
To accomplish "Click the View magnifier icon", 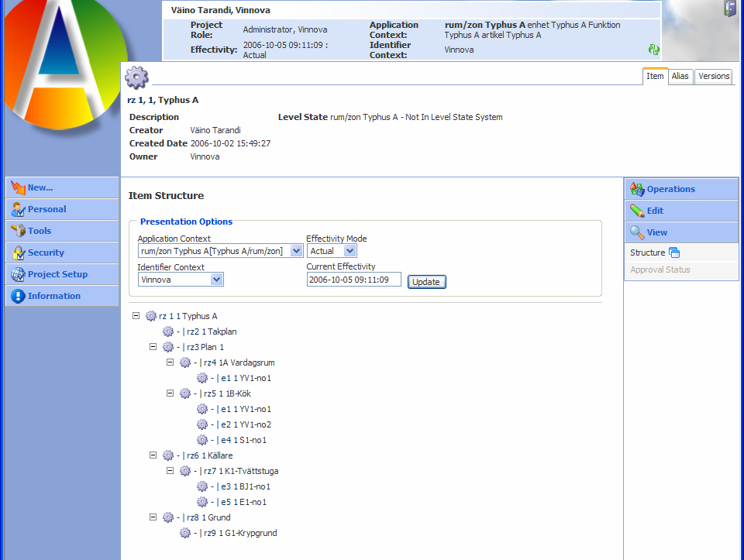I will pyautogui.click(x=637, y=232).
